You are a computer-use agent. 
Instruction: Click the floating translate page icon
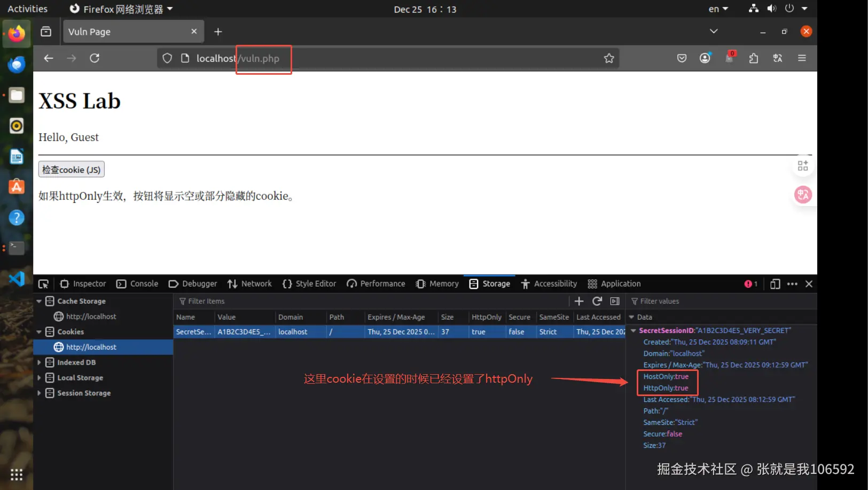click(803, 194)
